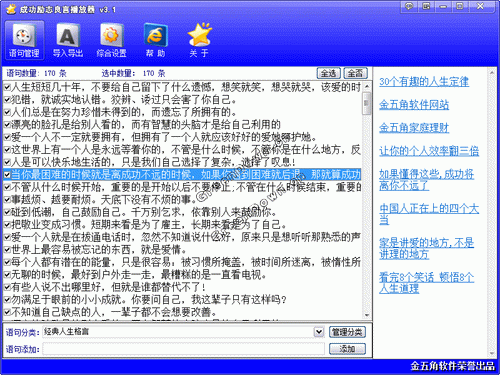Open link 如果懂得这些,成功将离你不远了
Screen dimensions: 500x375
pos(427,180)
